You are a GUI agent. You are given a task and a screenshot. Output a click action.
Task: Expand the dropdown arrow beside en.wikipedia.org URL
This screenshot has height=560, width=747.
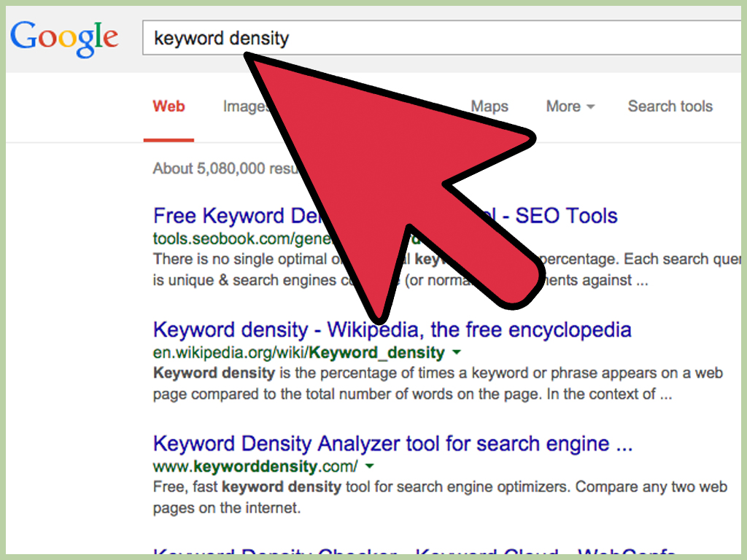tap(457, 352)
